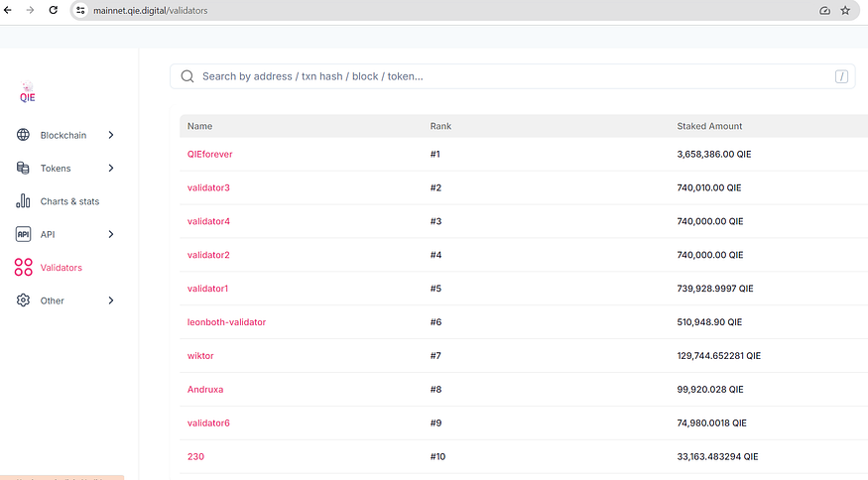868x480 pixels.
Task: Open the validator2 link
Action: 208,255
